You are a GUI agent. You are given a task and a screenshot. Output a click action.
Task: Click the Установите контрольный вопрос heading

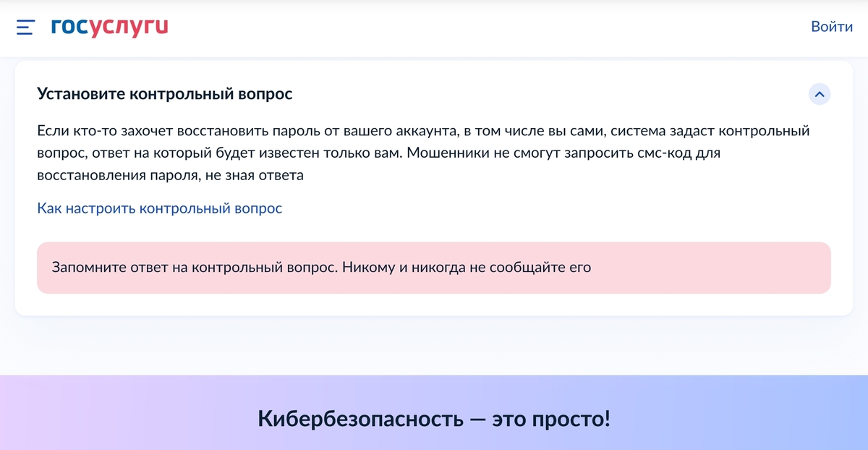tap(165, 94)
